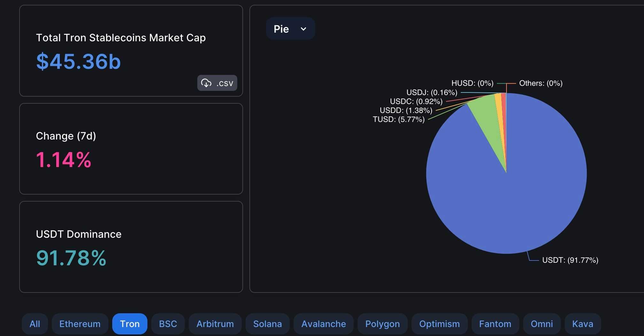Image resolution: width=644 pixels, height=336 pixels.
Task: Select the Avalanche filter
Action: (x=323, y=324)
